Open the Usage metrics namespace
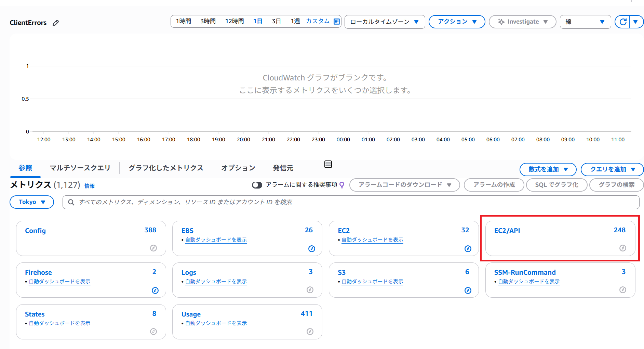Screen dimensions: 644x349 [191, 314]
